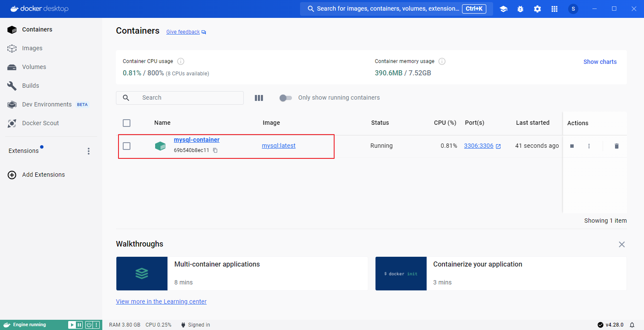This screenshot has height=330, width=644.
Task: Open Dev Environments in sidebar
Action: click(x=51, y=104)
